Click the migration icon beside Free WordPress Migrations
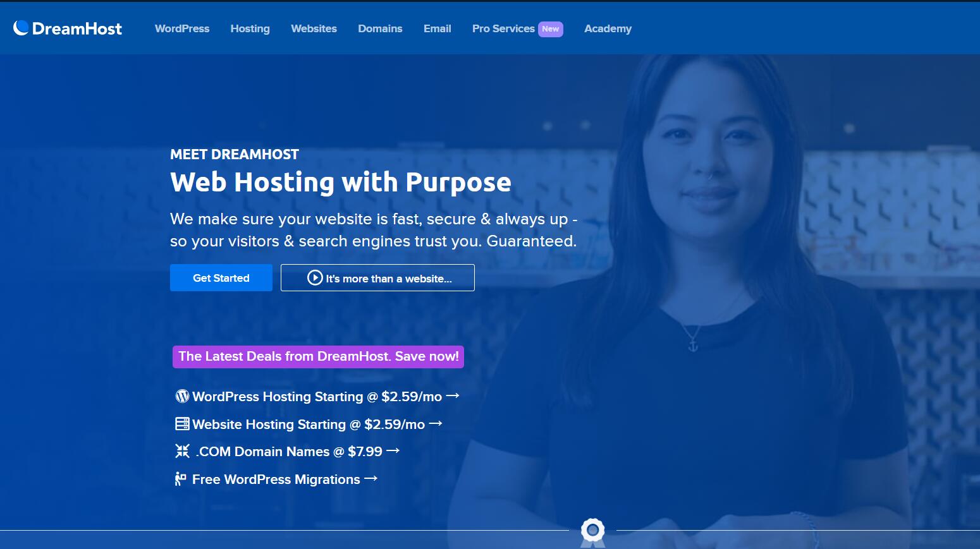 tap(181, 479)
